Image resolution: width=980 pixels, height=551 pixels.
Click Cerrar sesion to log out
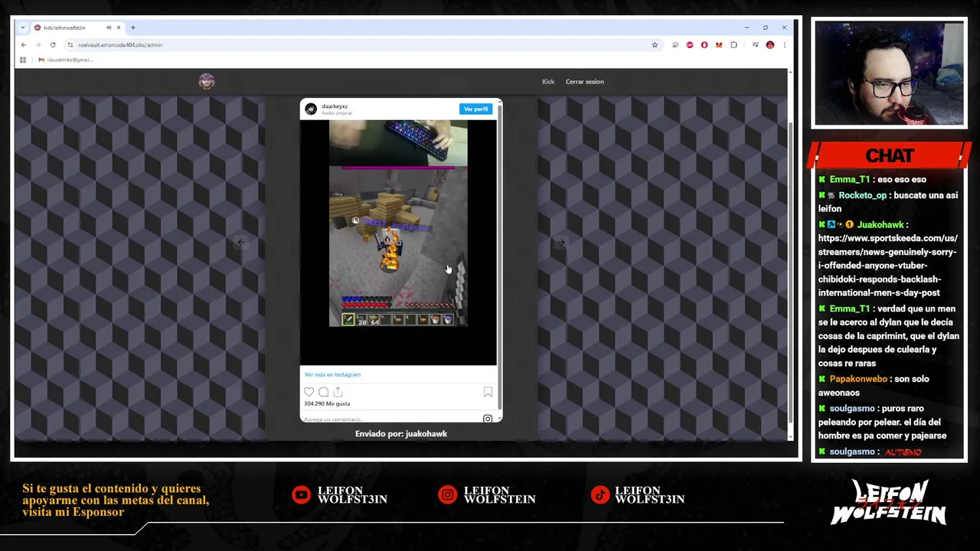pos(585,82)
